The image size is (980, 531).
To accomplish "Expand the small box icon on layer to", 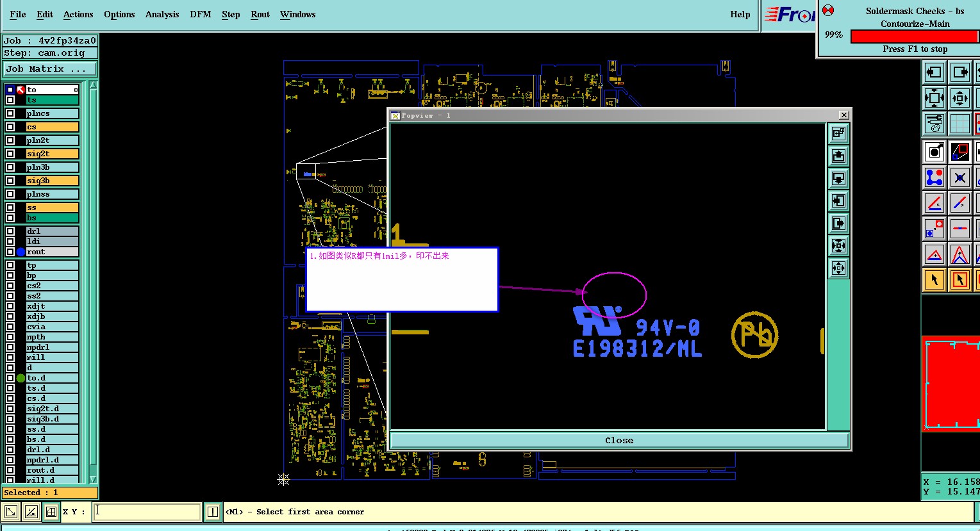I will (76, 90).
